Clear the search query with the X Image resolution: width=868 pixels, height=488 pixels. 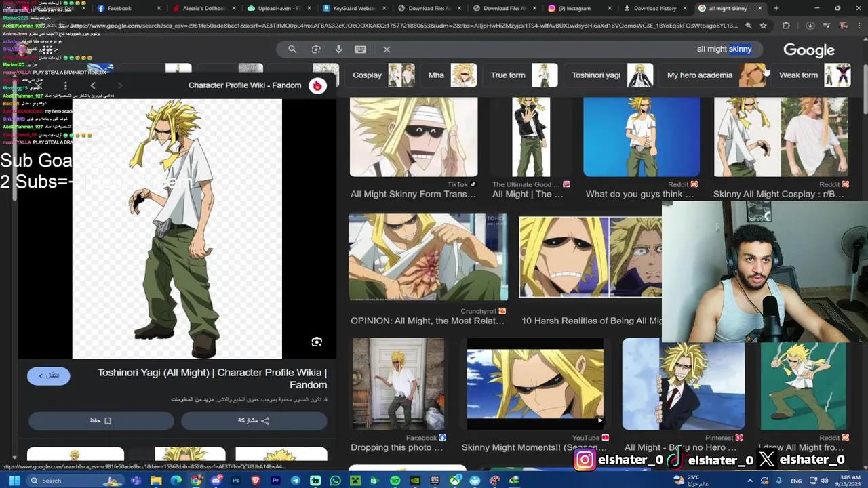387,49
